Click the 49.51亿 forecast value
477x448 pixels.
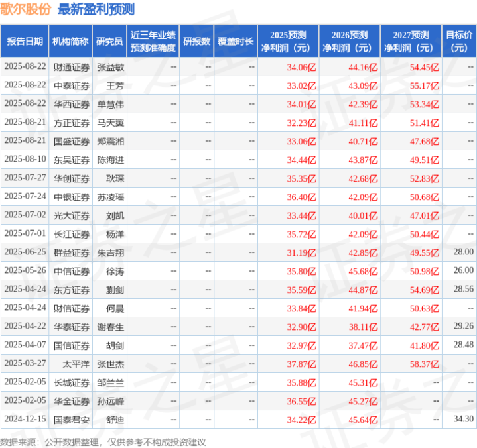point(425,160)
